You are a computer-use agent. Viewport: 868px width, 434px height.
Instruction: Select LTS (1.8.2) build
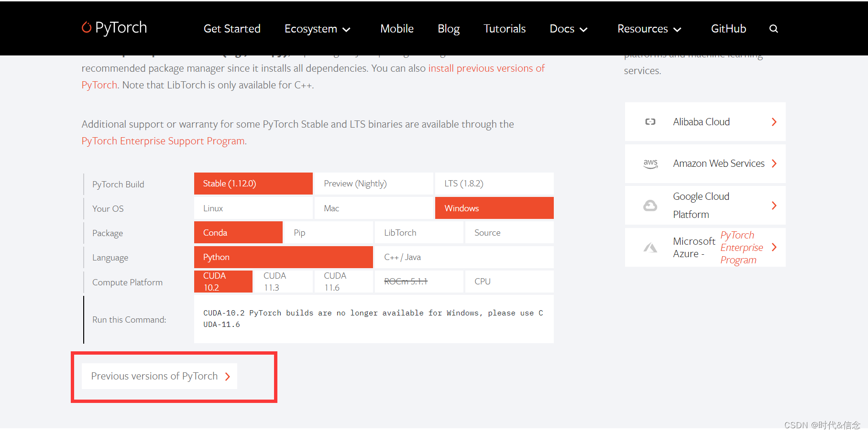click(494, 184)
